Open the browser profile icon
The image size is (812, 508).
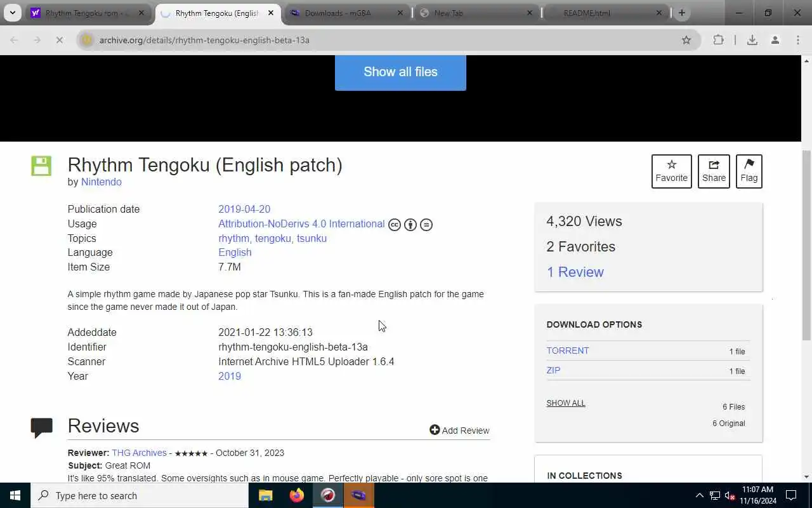pos(775,40)
